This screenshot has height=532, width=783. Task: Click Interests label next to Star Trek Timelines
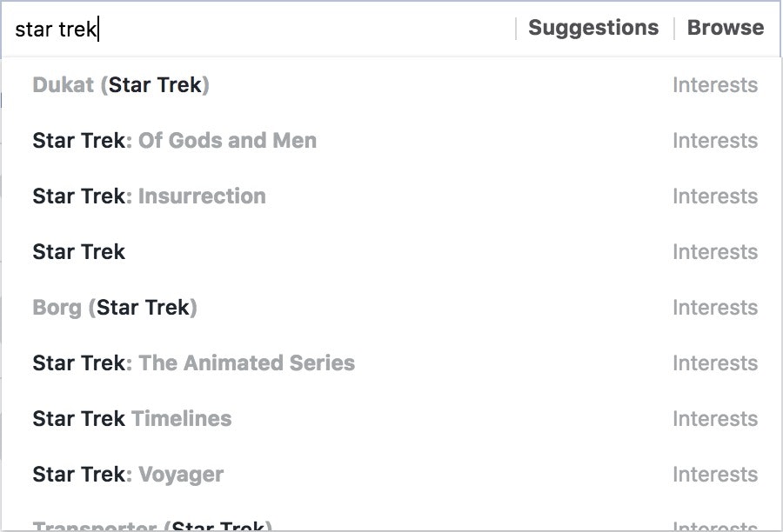pos(714,419)
